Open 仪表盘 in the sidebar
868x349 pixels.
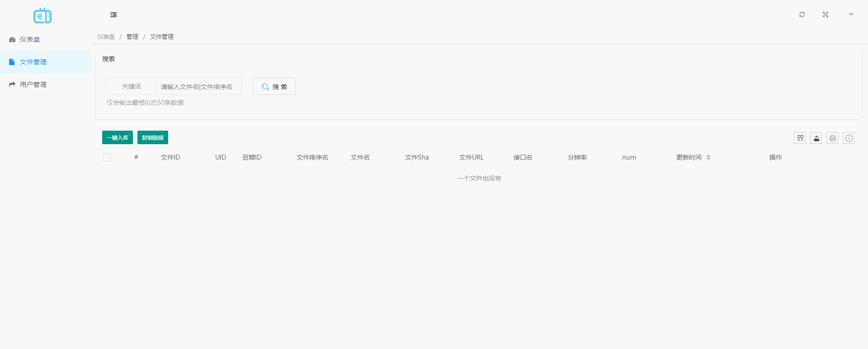coord(30,39)
